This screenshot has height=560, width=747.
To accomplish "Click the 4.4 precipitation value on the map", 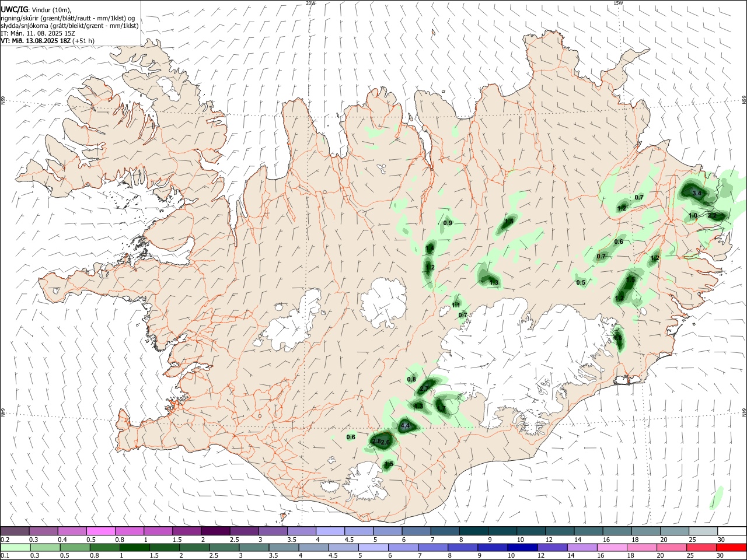I will [x=405, y=426].
